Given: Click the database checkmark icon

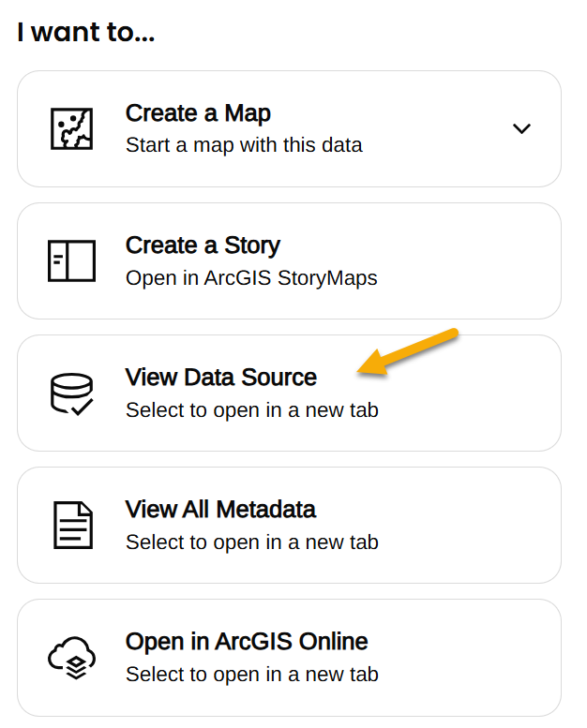Looking at the screenshot, I should [x=71, y=394].
